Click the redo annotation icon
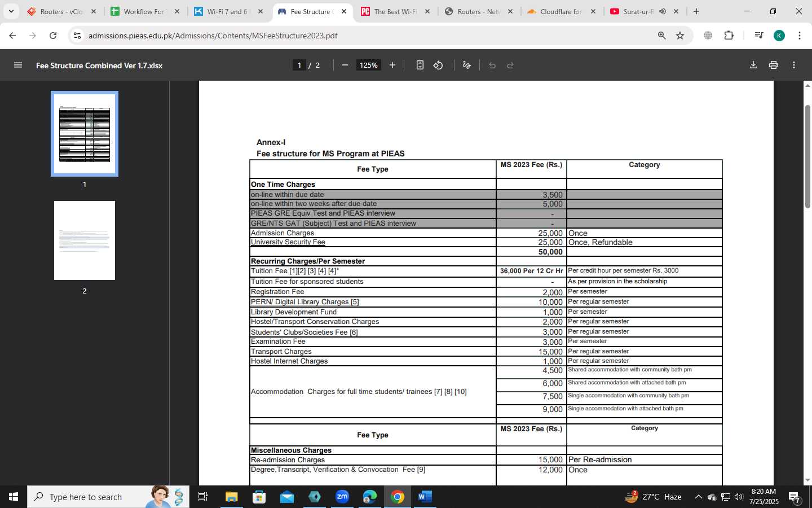This screenshot has width=812, height=508. click(510, 65)
